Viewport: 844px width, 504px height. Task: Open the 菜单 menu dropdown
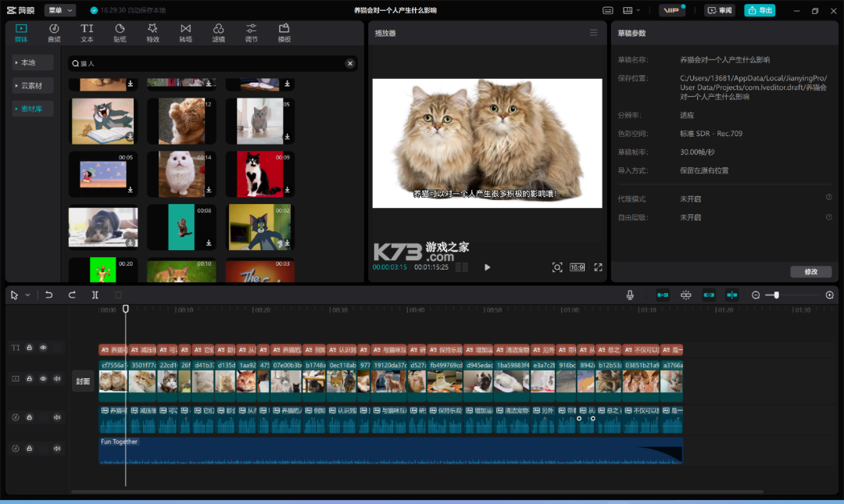(59, 10)
